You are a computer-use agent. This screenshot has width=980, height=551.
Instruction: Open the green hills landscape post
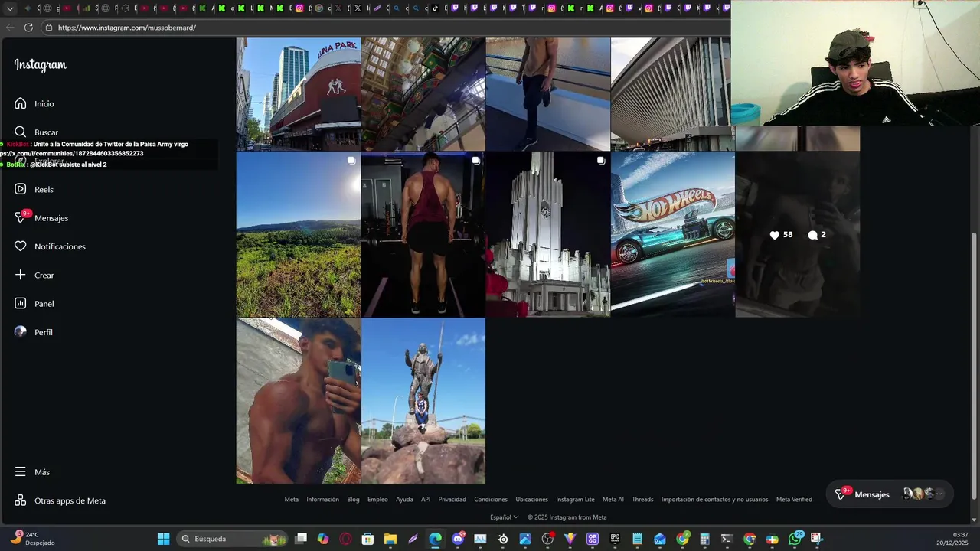(x=299, y=234)
